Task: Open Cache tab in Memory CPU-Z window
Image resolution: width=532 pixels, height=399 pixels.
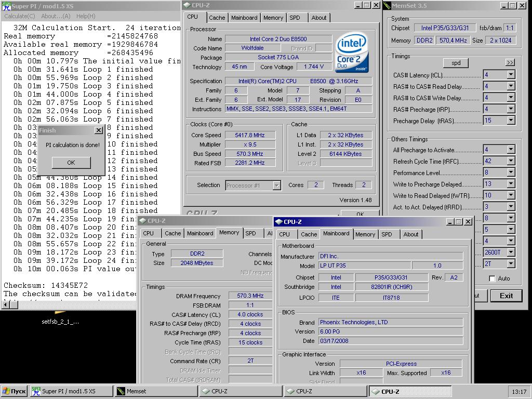Action: pyautogui.click(x=172, y=233)
